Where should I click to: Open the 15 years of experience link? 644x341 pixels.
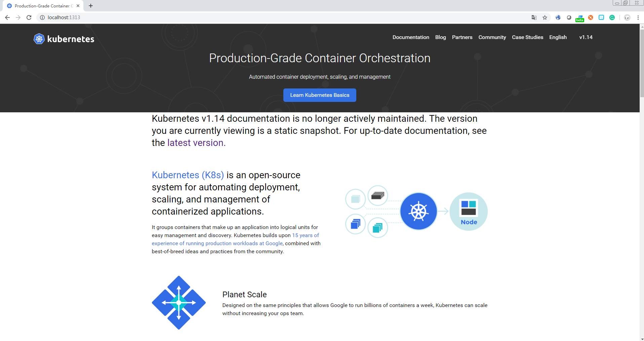click(235, 239)
